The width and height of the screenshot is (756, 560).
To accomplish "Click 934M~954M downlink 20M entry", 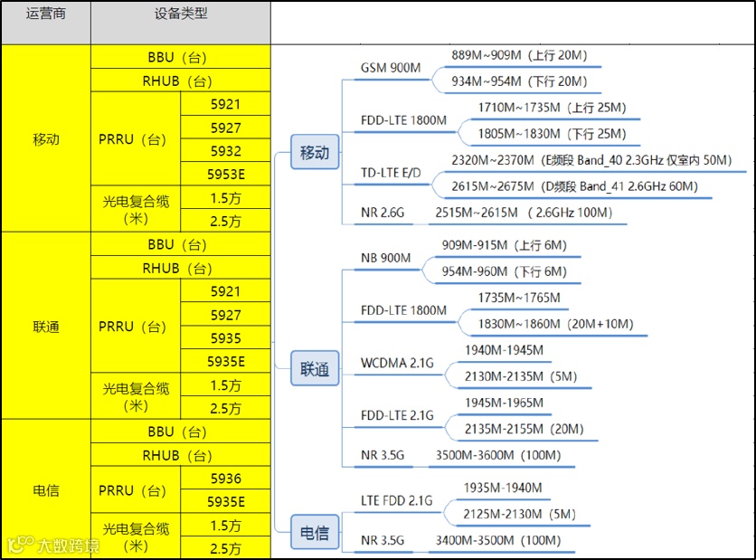I will pos(519,81).
